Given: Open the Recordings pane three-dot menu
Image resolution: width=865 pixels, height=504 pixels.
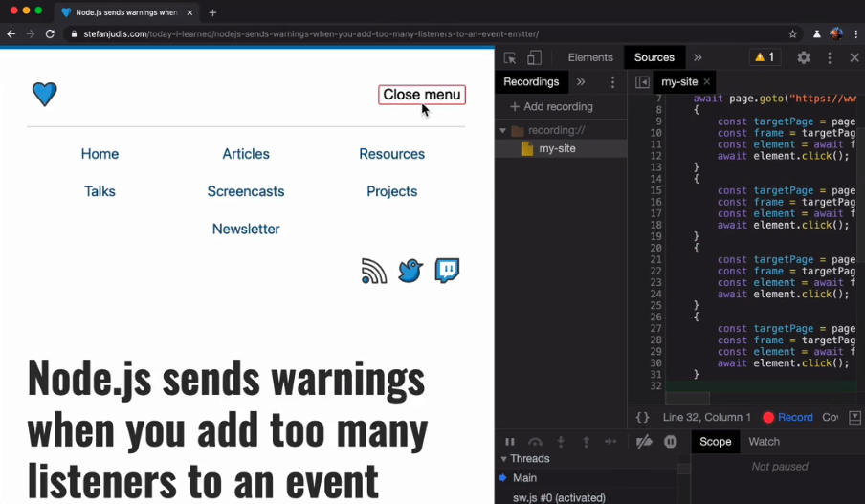Looking at the screenshot, I should click(613, 82).
